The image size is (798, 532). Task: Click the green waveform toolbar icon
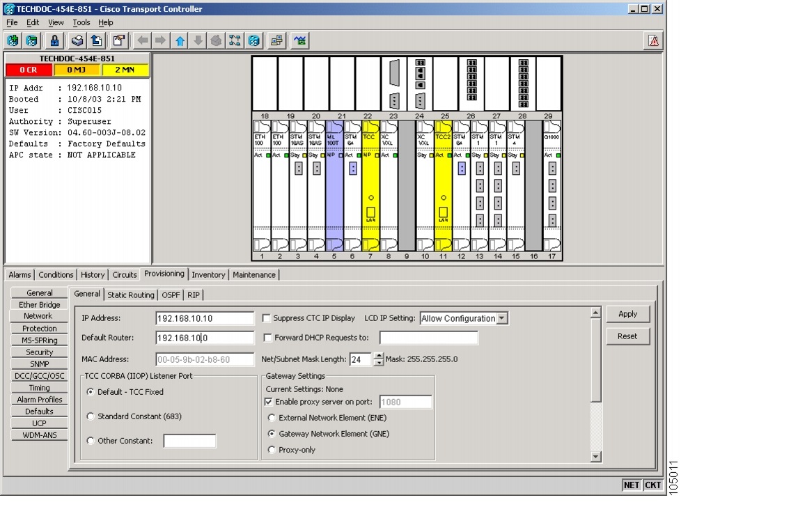[x=299, y=40]
